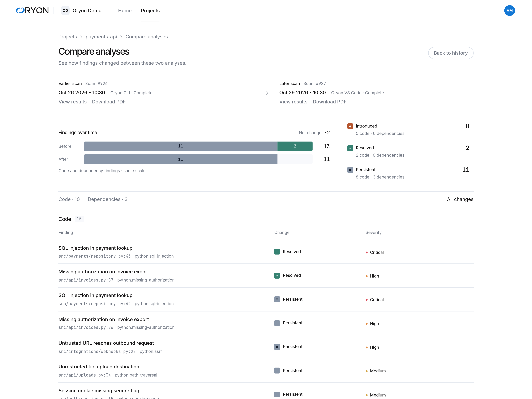Click the Persistent icon for webhooks.py:28 row
Viewport: 532px width, 399px height.
[x=277, y=347]
